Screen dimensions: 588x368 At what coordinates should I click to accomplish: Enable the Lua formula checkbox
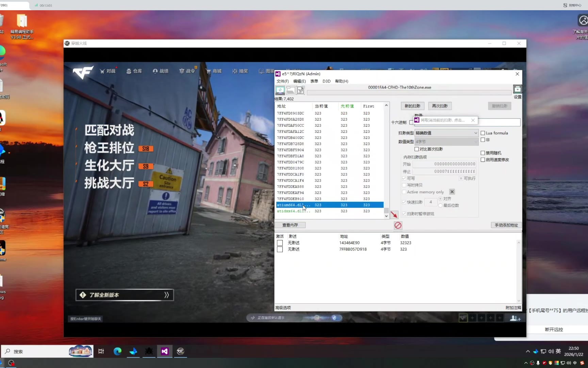(x=483, y=133)
